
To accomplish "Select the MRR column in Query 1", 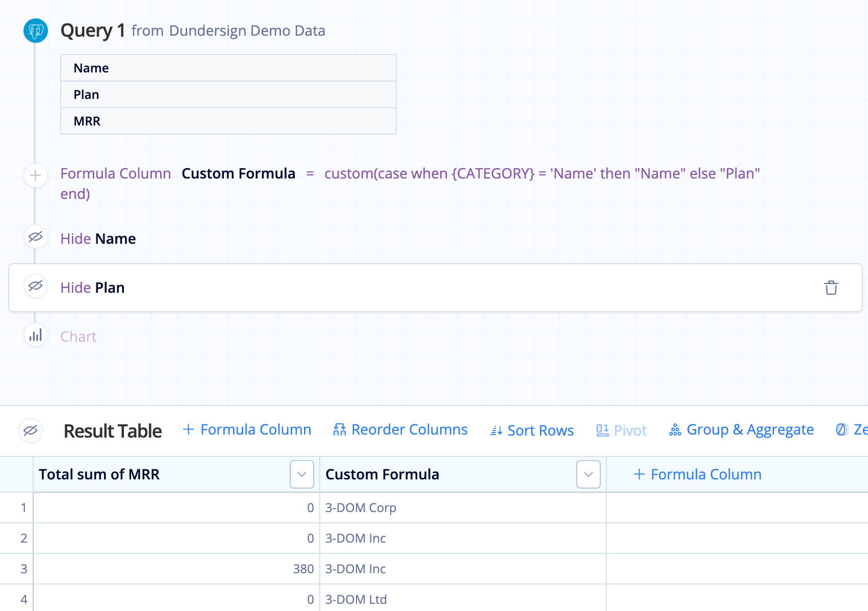I will coord(228,121).
